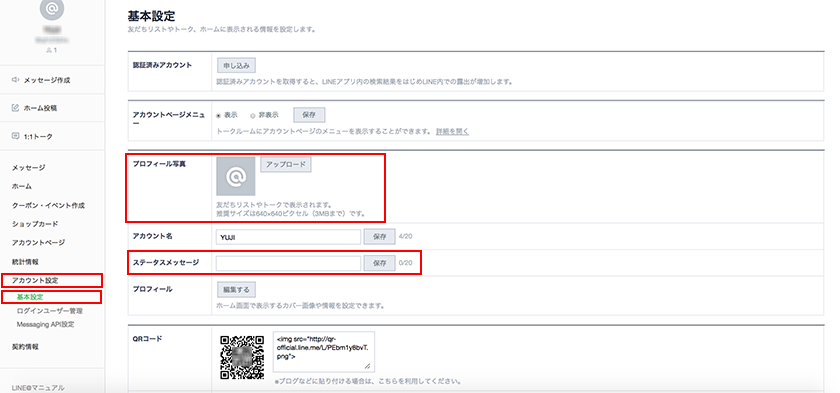Open 契約情報 in the sidebar

tap(25, 347)
